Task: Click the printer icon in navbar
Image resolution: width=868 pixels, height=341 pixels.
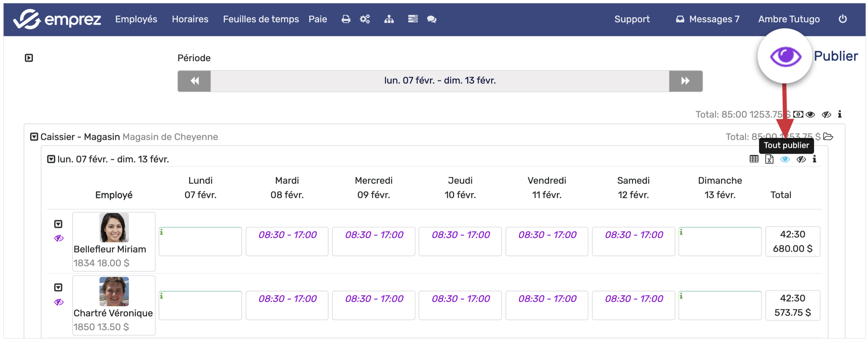Action: point(346,19)
